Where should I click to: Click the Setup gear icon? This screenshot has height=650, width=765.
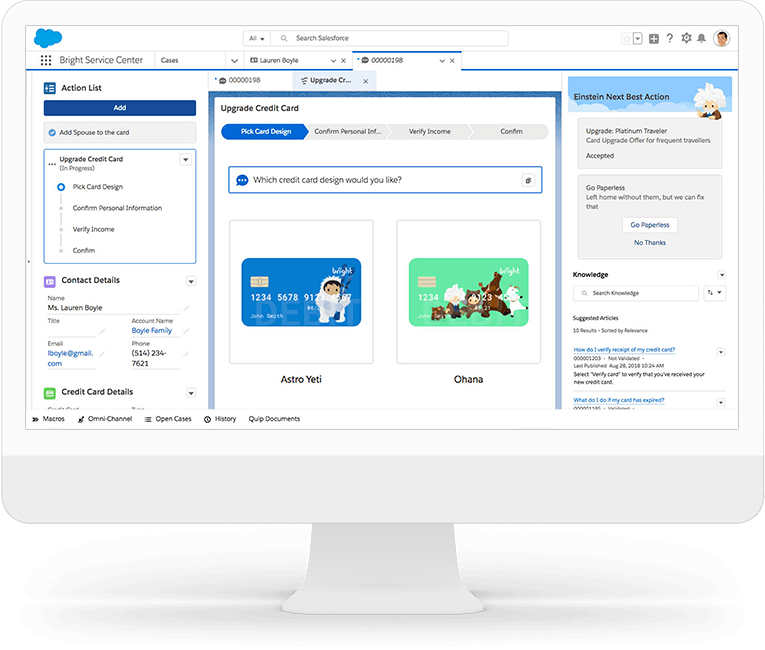686,38
